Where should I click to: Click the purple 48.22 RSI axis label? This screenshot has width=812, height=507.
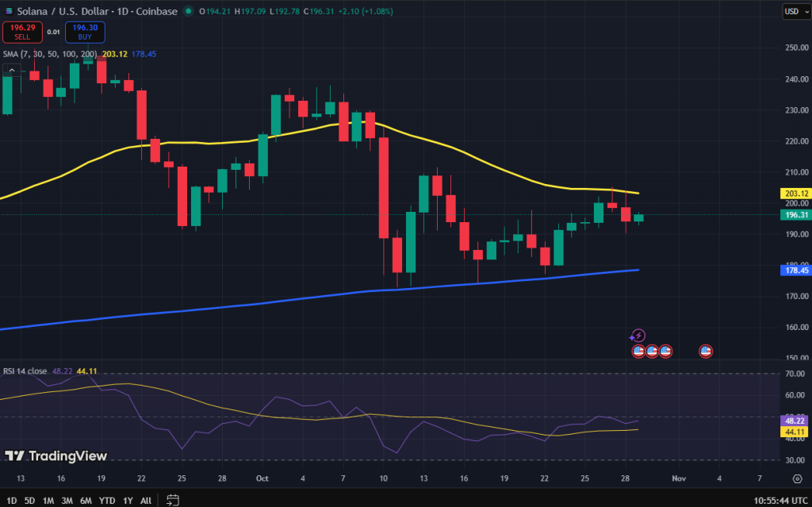click(x=796, y=421)
